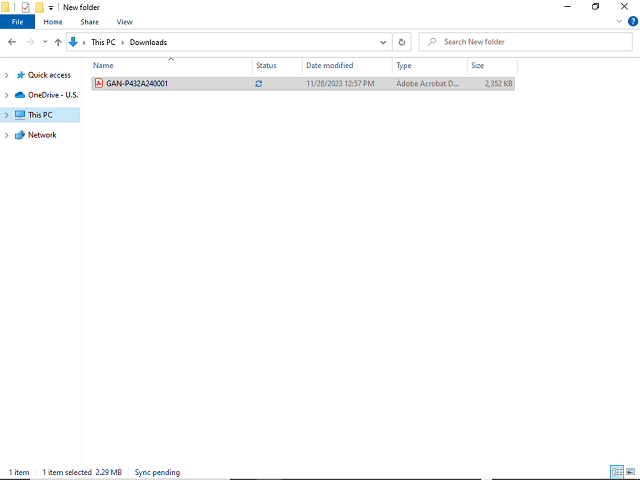This screenshot has width=640, height=480.
Task: Click the 11/28/2023 12:57 PM date cell
Action: click(x=340, y=84)
